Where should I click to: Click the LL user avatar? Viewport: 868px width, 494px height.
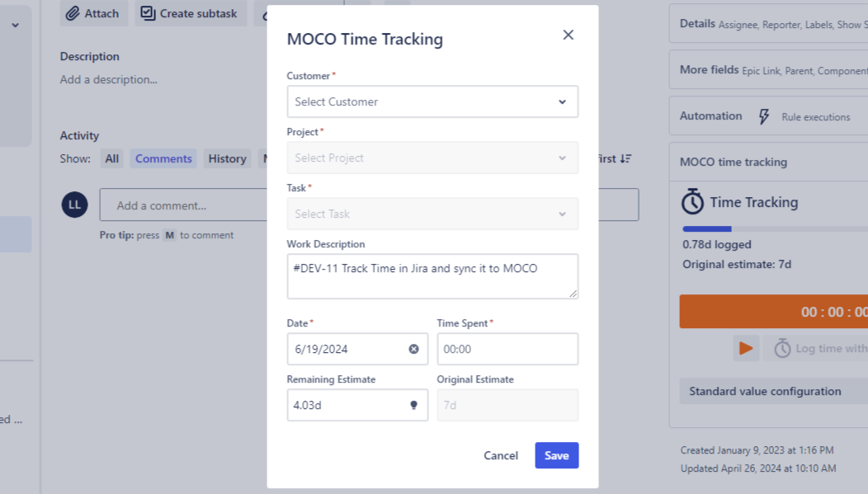click(x=74, y=205)
